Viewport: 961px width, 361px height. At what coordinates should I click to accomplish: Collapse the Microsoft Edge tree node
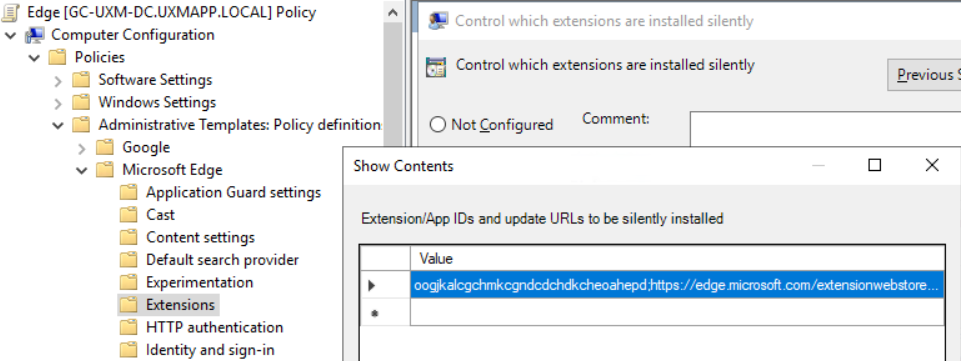pos(82,170)
